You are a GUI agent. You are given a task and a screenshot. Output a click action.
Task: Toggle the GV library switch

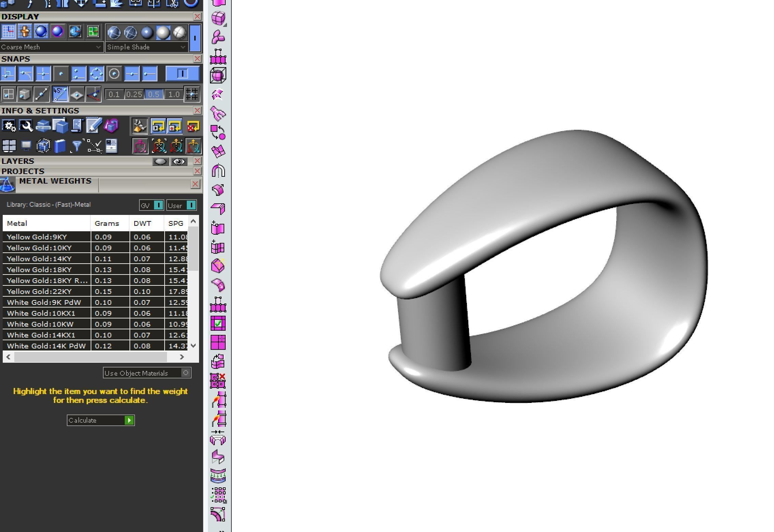click(152, 205)
